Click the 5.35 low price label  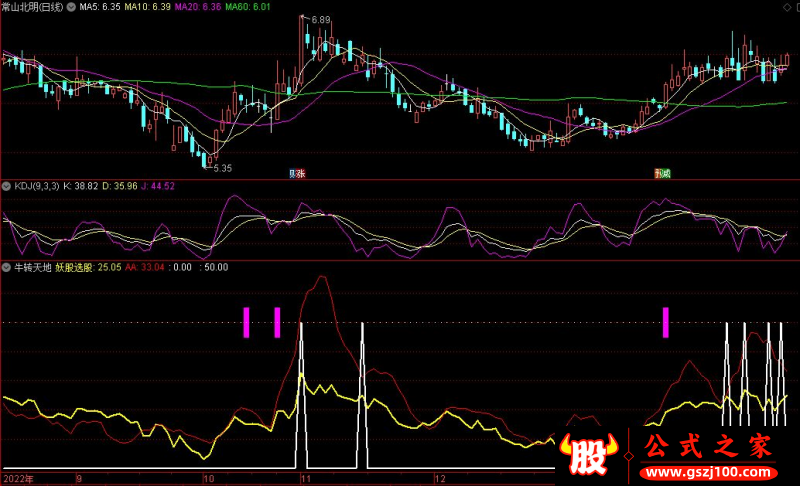(221, 168)
